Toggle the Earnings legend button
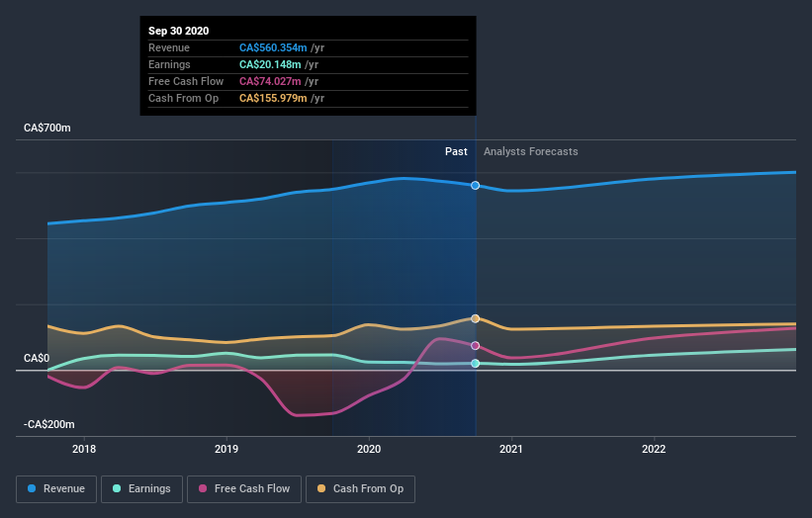Screen dimensions: 812x518 pos(141,489)
